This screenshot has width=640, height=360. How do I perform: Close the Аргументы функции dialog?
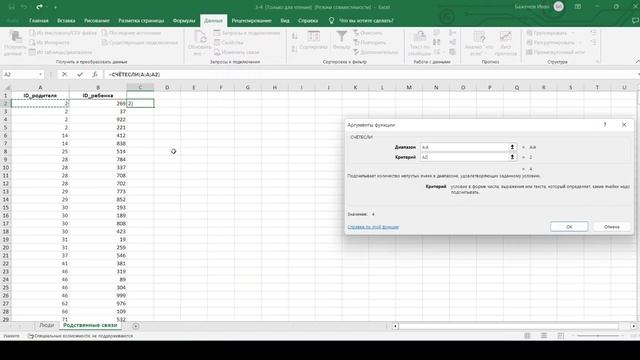(624, 124)
